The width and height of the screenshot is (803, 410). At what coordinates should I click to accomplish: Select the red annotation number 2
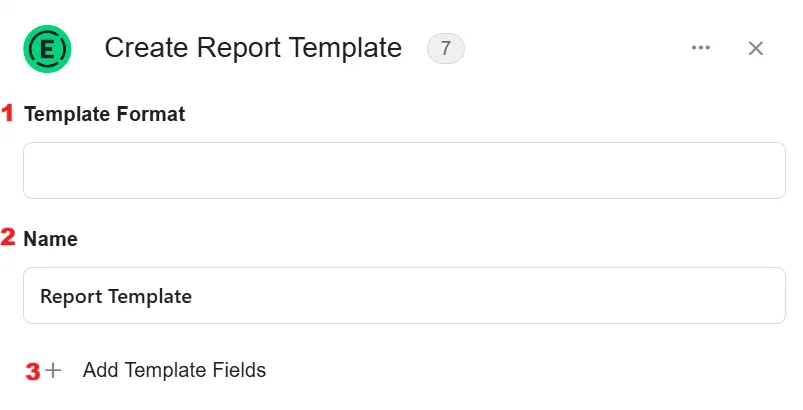coord(8,238)
